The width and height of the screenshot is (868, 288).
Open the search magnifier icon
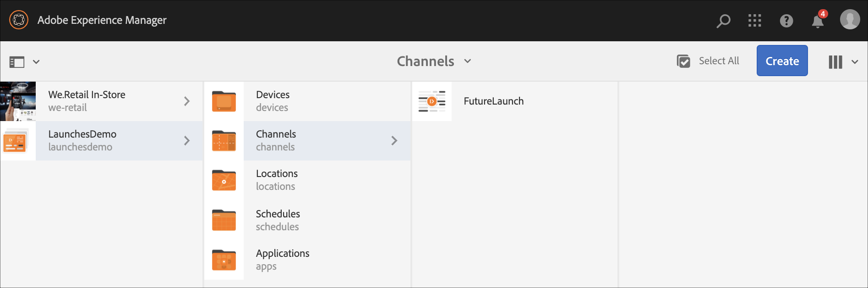(x=723, y=21)
